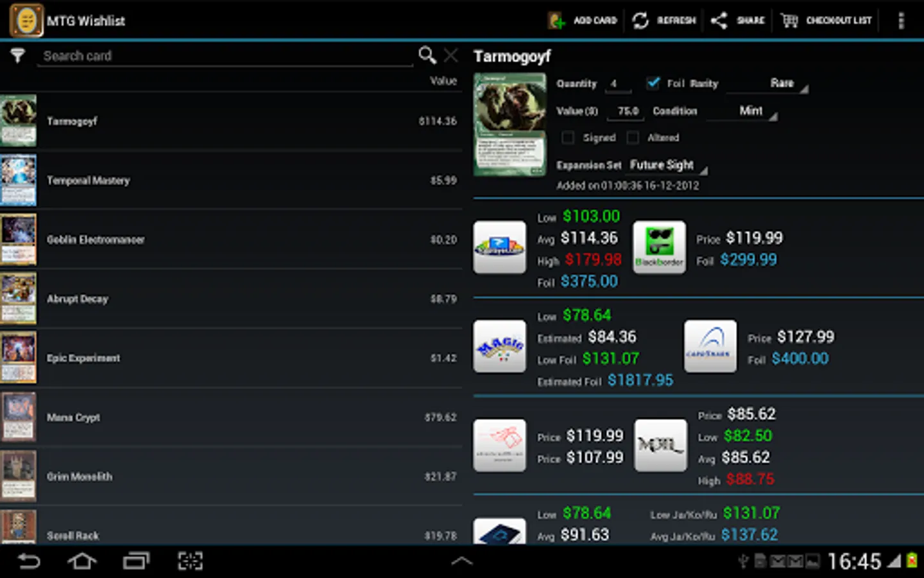Tap the Temporal Mastery card thumbnail

(19, 180)
